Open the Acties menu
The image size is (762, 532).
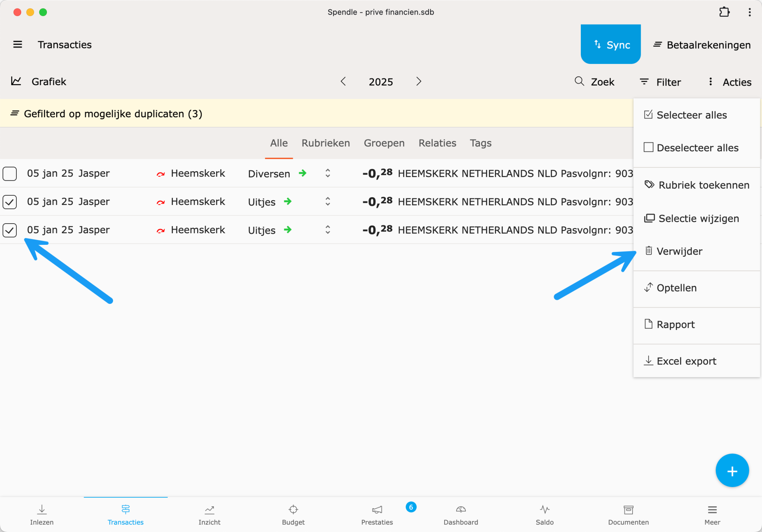pos(730,82)
